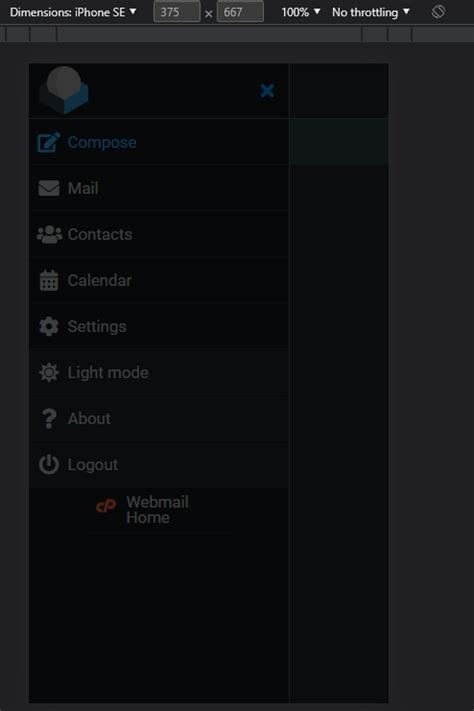Select the Contacts menu entry
This screenshot has width=474, height=711.
(159, 234)
